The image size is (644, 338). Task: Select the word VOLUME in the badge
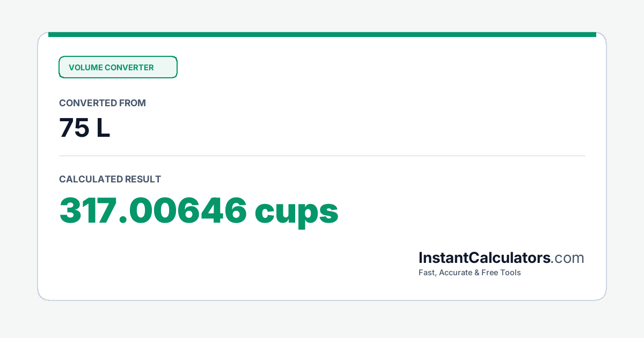(85, 68)
